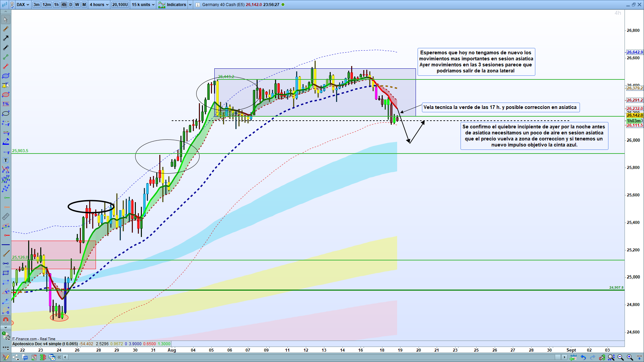The width and height of the screenshot is (644, 362).
Task: Switch to 1h timeframe
Action: coord(56,5)
